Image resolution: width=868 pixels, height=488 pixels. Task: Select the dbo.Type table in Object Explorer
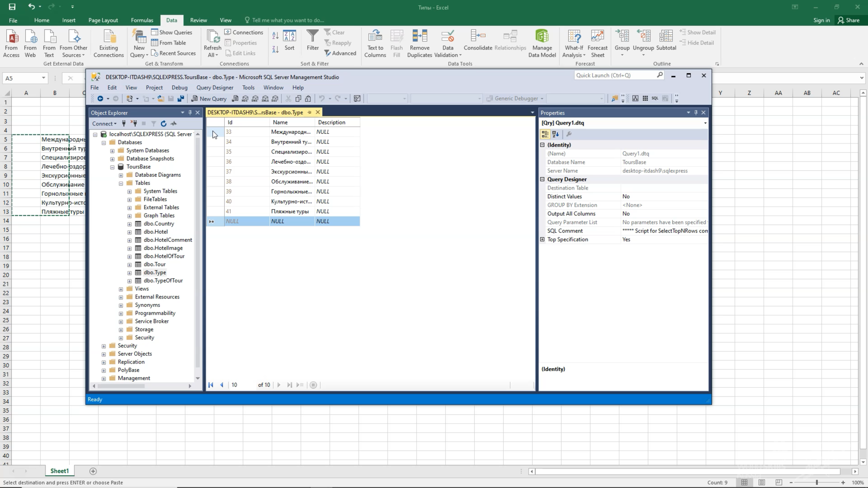point(155,273)
